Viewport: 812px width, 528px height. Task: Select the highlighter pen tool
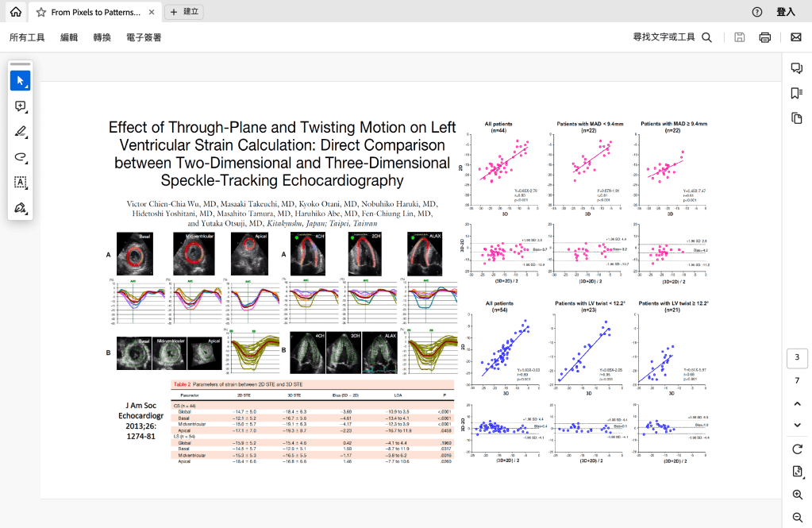20,132
